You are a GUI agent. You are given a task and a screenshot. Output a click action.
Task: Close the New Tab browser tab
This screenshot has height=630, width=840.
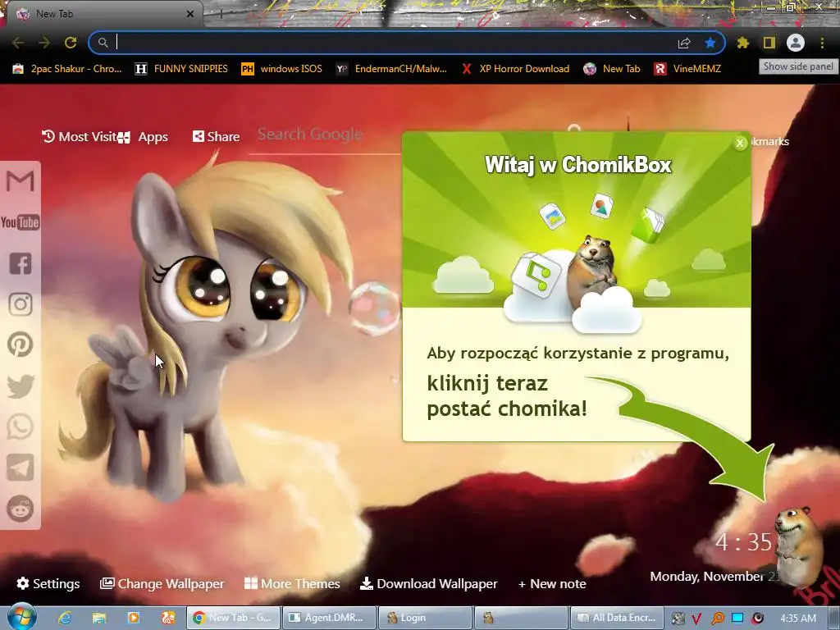(x=190, y=14)
